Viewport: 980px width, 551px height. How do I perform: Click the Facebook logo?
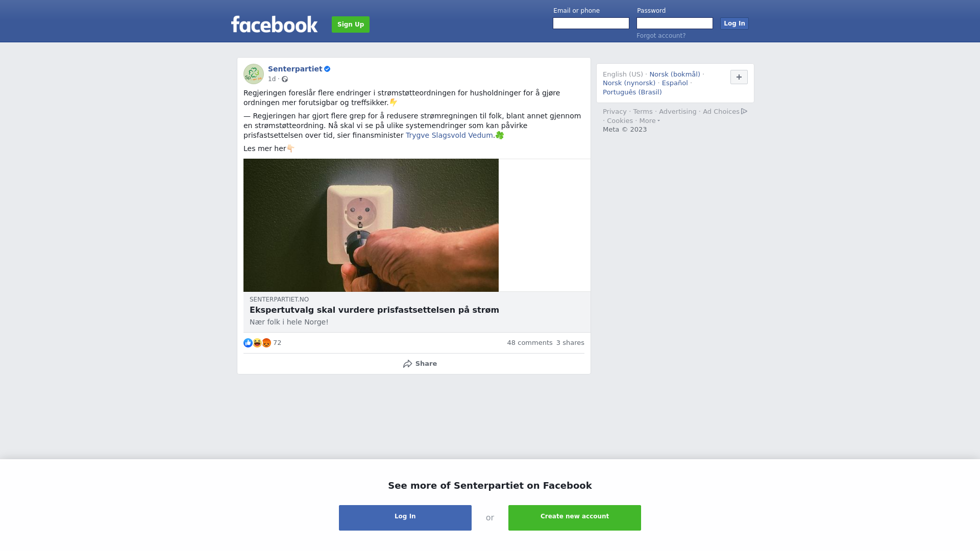coord(274,24)
